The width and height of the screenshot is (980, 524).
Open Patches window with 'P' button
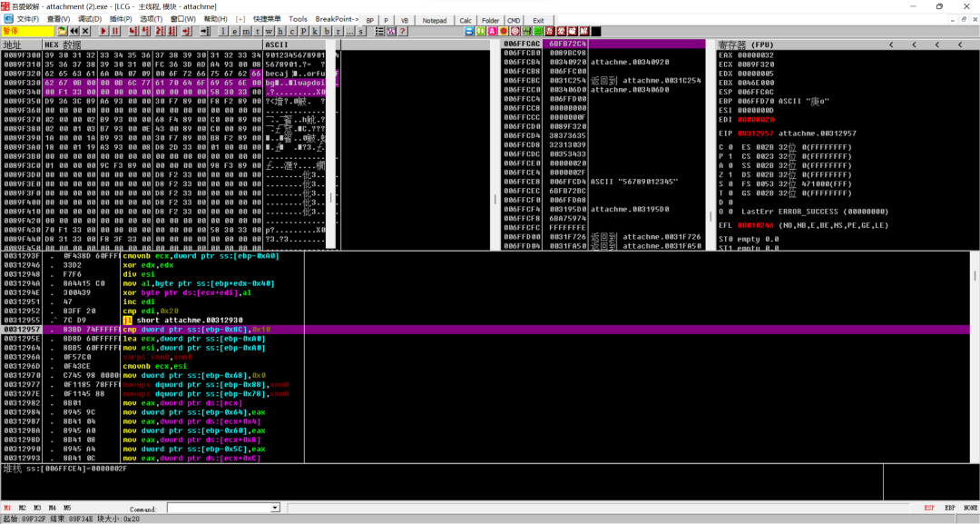(304, 31)
